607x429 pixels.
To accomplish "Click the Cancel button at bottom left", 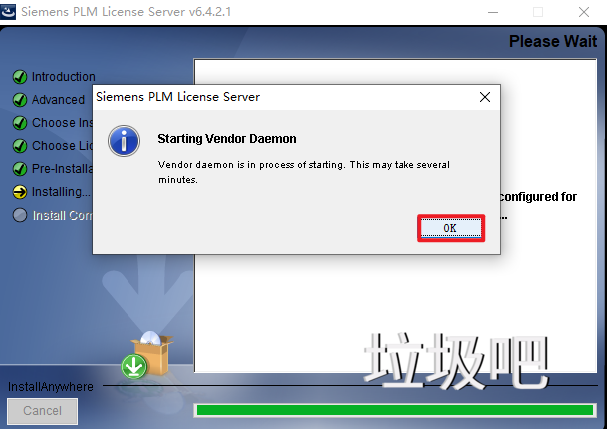I will tap(43, 411).
